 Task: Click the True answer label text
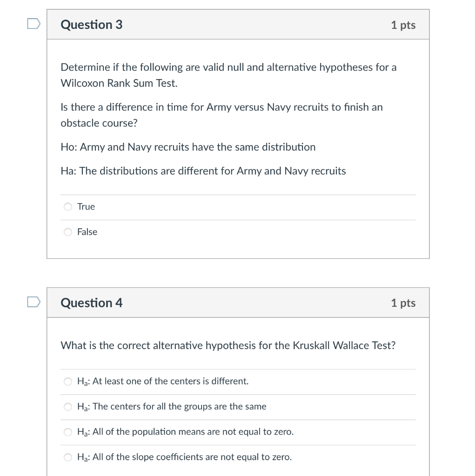pos(86,206)
